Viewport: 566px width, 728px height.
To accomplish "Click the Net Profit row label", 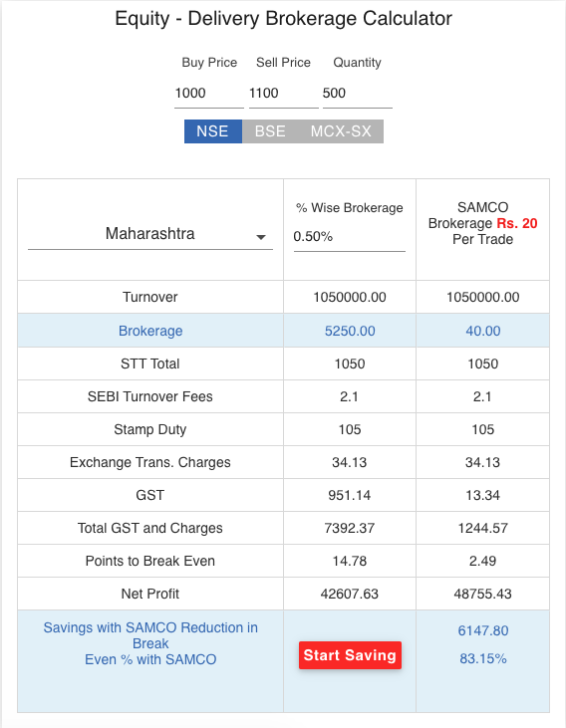I will point(150,594).
